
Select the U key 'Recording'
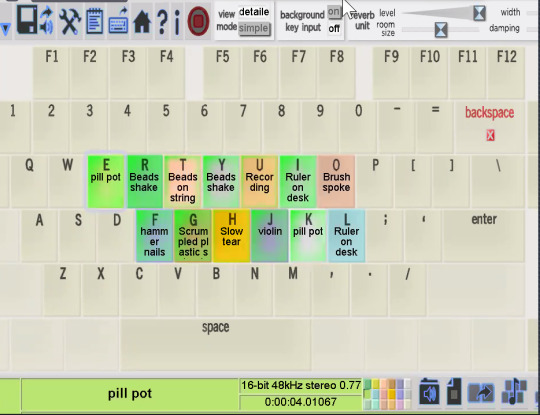[259, 181]
